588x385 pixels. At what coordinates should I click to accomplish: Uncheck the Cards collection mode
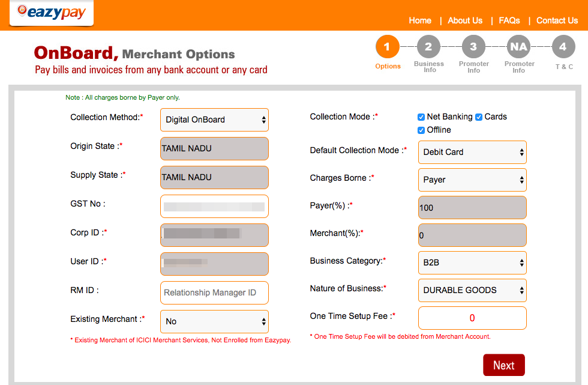(478, 117)
